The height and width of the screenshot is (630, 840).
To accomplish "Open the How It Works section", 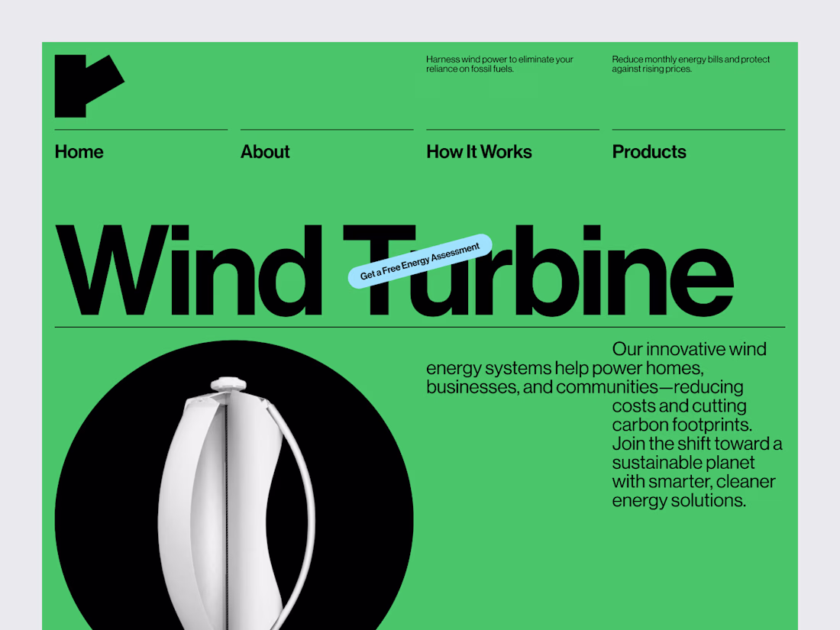I will (x=479, y=152).
